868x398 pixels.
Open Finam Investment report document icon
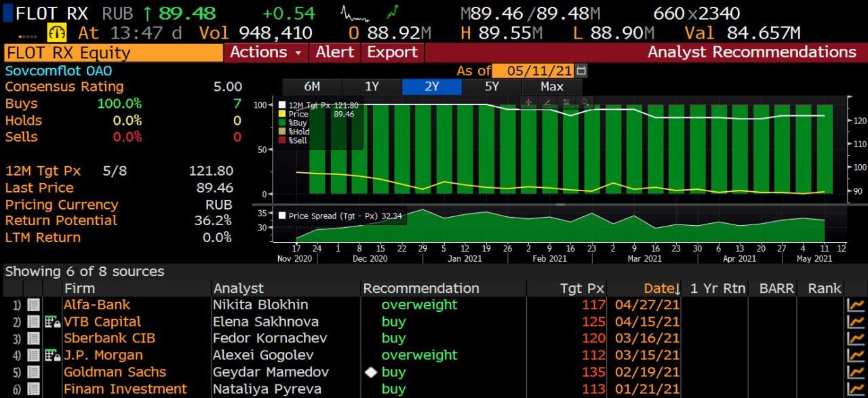(x=33, y=389)
